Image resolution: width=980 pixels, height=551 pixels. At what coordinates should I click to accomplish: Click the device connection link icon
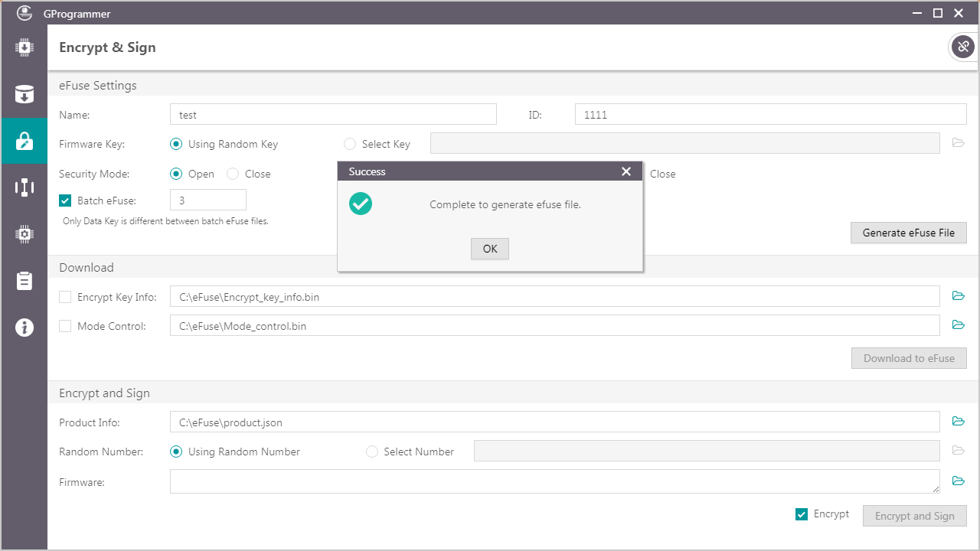962,47
